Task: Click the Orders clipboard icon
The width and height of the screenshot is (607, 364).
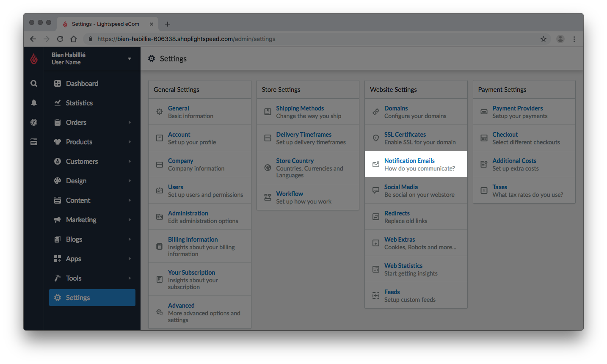Action: point(58,122)
